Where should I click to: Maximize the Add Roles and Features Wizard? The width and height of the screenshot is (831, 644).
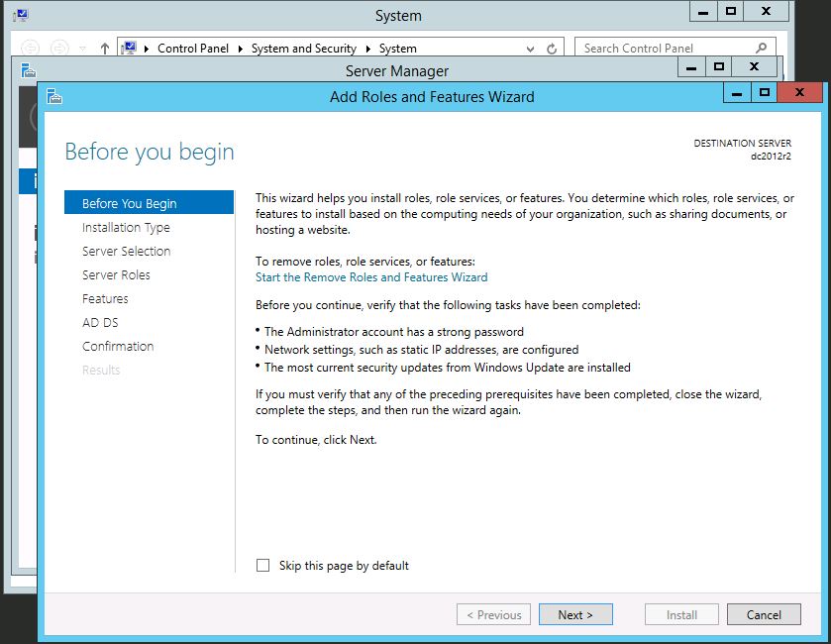coord(765,93)
